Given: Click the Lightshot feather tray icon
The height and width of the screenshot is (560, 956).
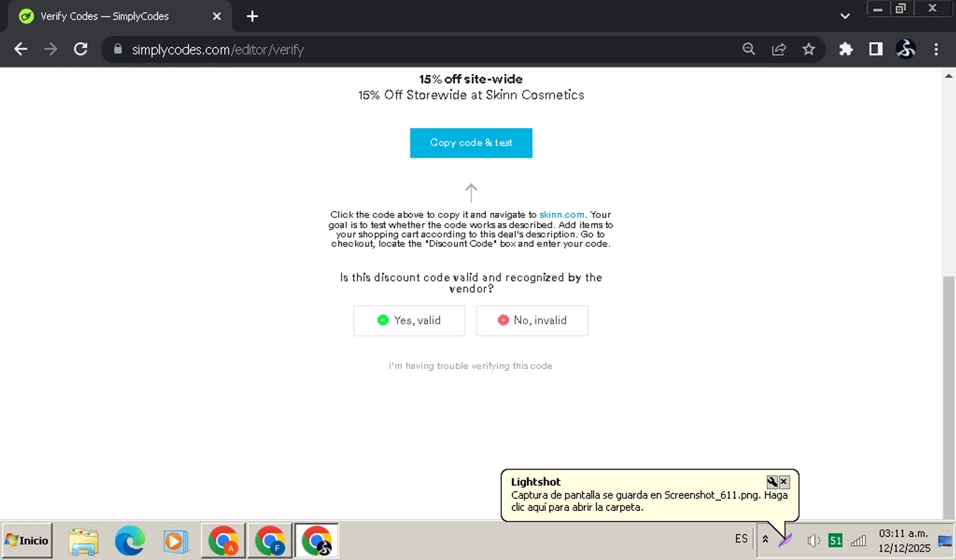Looking at the screenshot, I should pyautogui.click(x=785, y=540).
